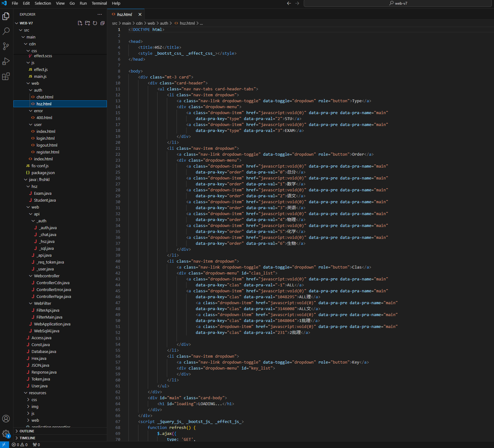Open register.html file

coord(60,152)
